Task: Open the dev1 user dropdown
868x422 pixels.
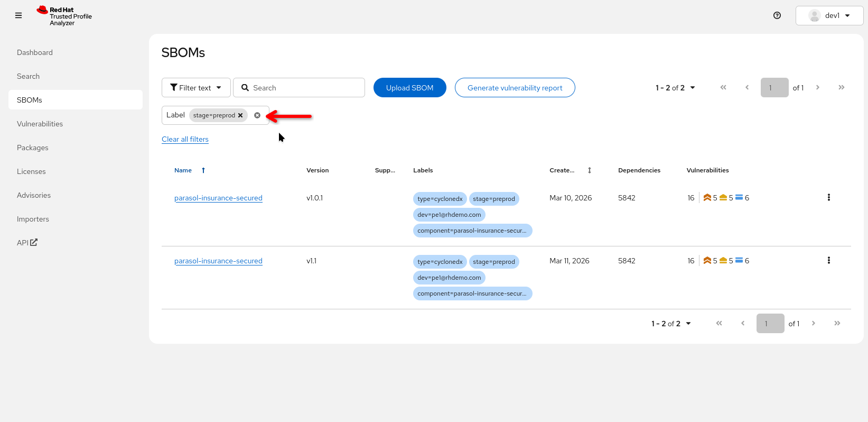Action: 829,15
